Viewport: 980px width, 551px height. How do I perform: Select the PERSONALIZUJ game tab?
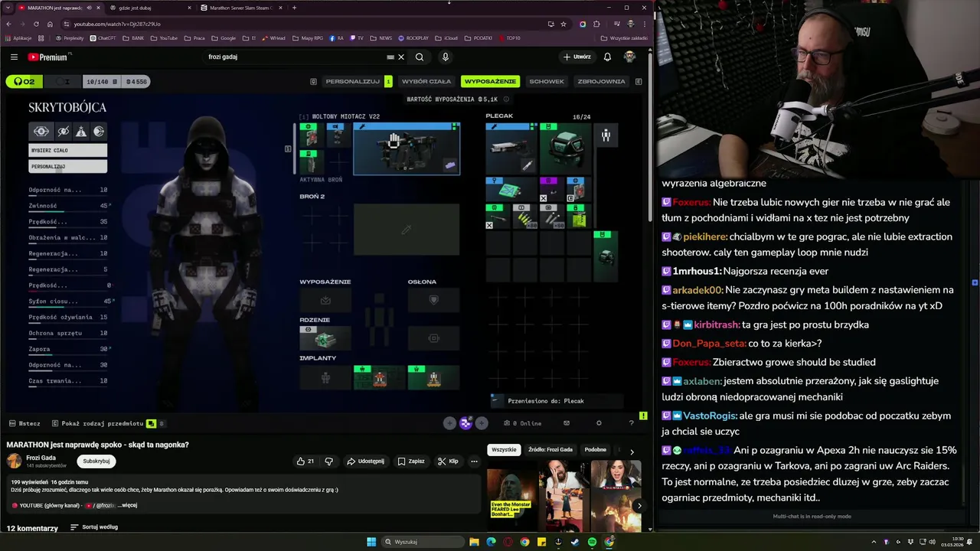(x=353, y=81)
